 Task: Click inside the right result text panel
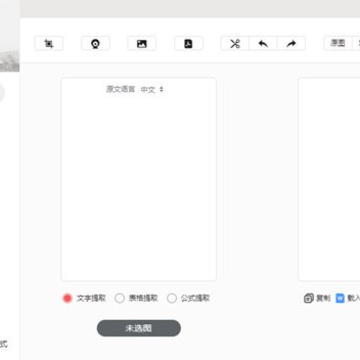click(x=329, y=179)
